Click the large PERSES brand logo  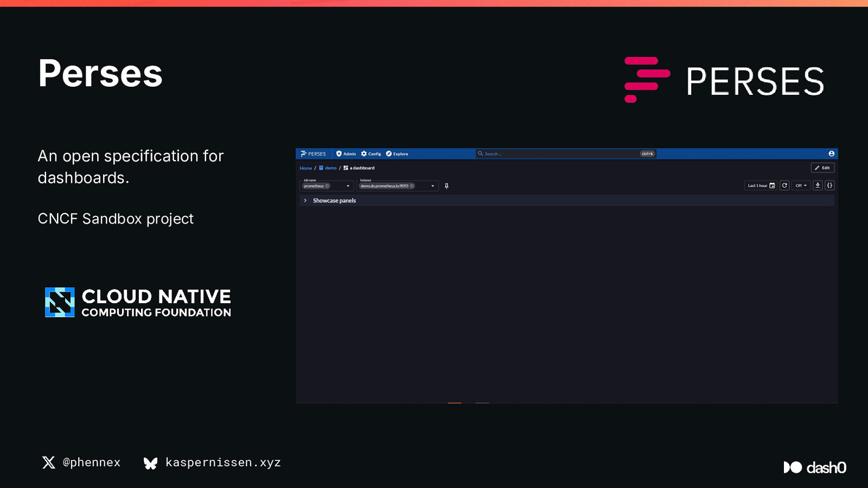[724, 80]
